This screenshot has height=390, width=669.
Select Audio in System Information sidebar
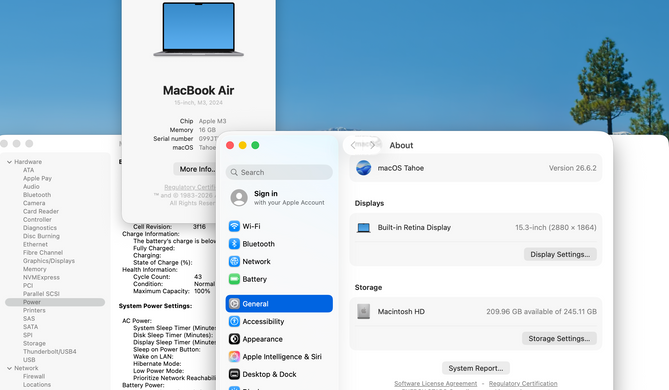pos(31,186)
